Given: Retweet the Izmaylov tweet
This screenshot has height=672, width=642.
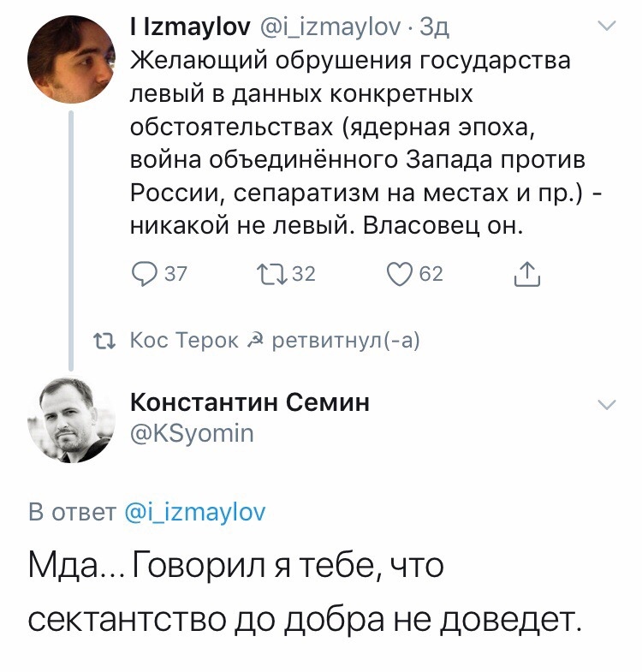Looking at the screenshot, I should click(x=271, y=274).
